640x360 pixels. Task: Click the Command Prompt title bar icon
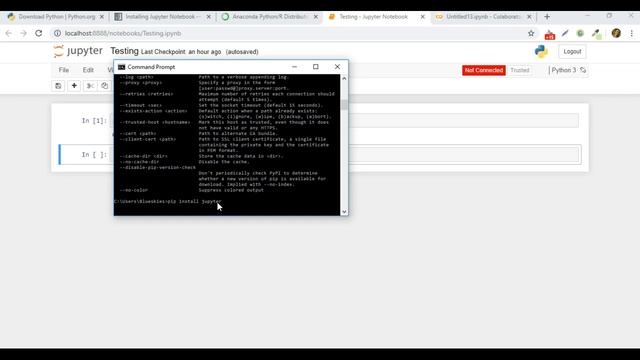click(x=121, y=67)
